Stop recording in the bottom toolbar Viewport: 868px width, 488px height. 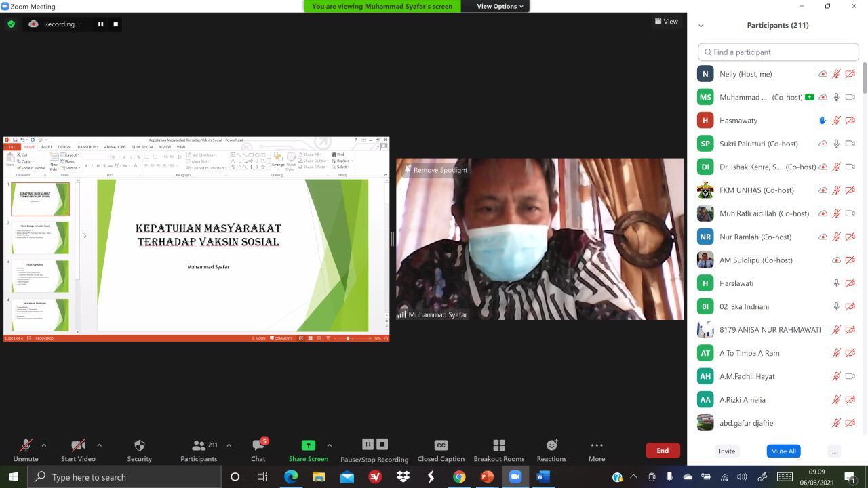point(382,445)
